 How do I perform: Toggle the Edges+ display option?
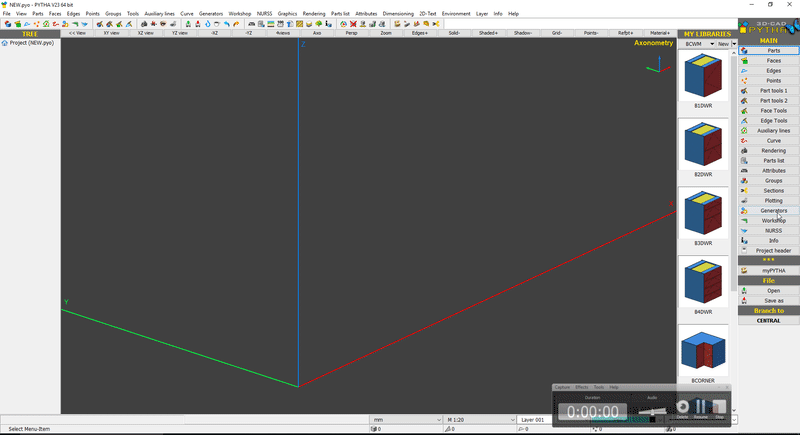coord(420,33)
